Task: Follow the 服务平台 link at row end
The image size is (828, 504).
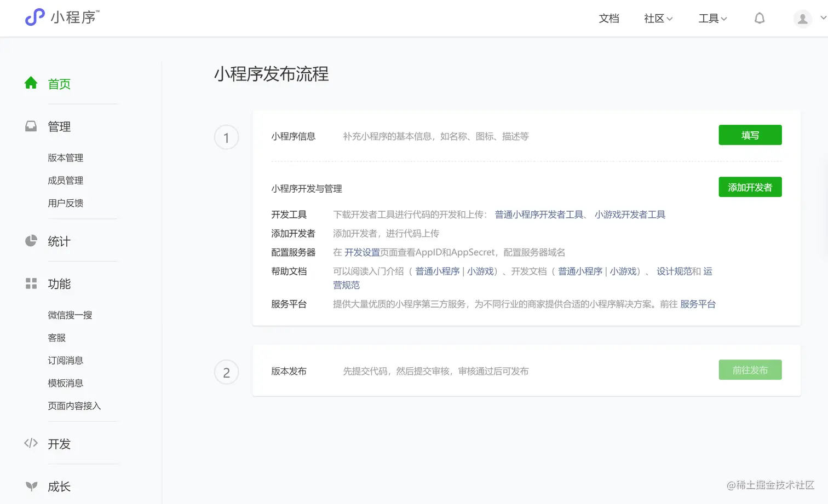Action: tap(698, 304)
